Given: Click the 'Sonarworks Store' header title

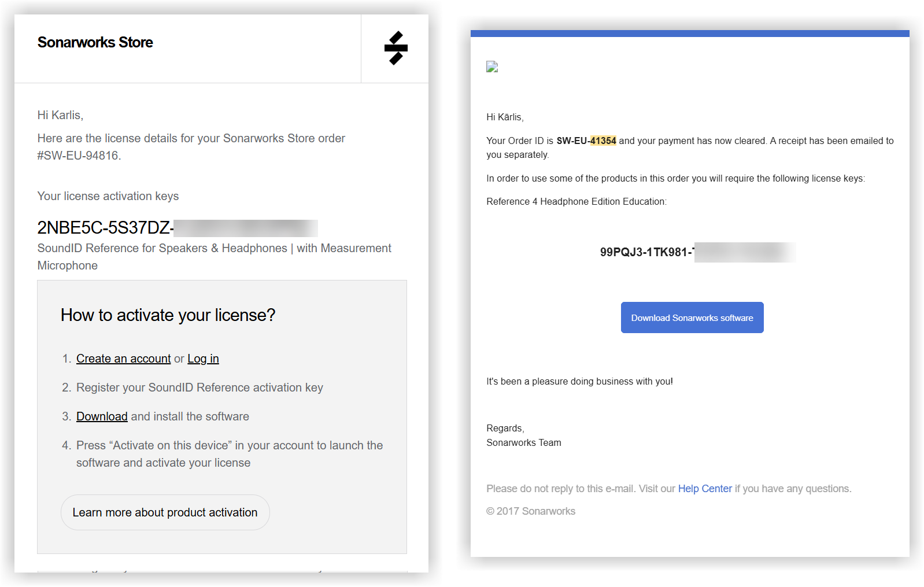Looking at the screenshot, I should tap(95, 42).
